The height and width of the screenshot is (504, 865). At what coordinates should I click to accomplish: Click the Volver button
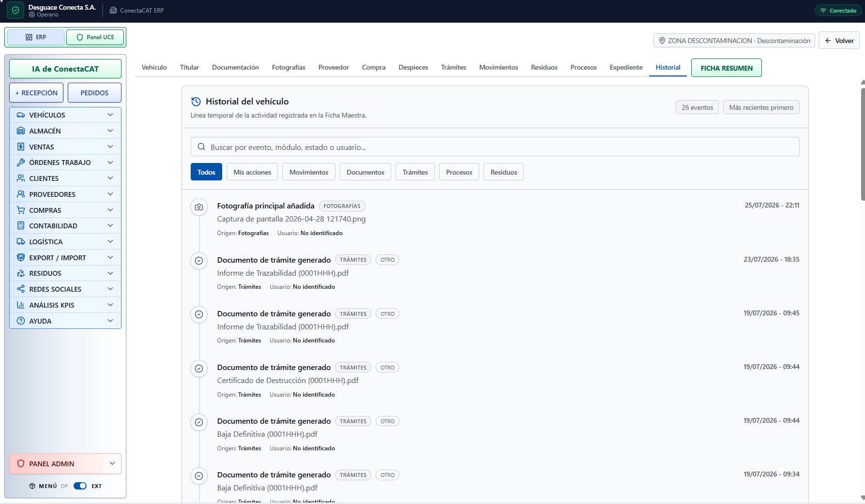[839, 41]
